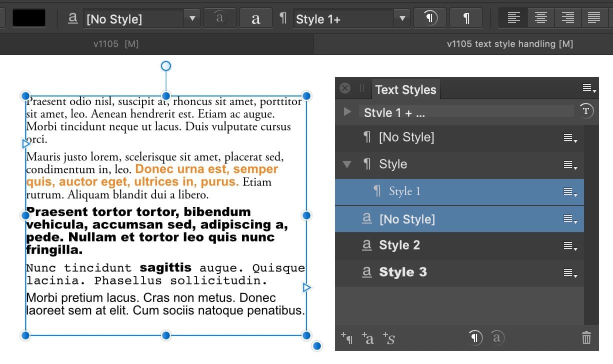Toggle right text alignment
Image resolution: width=613 pixels, height=364 pixels.
tap(568, 17)
